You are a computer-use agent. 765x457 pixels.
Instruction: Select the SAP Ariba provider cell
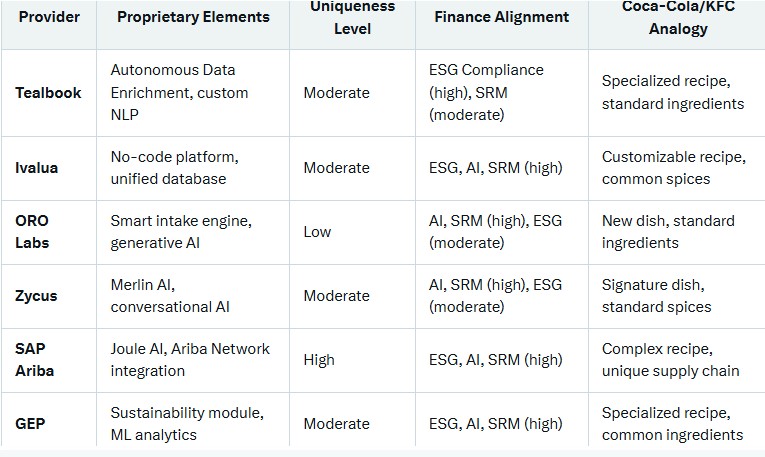(35, 360)
